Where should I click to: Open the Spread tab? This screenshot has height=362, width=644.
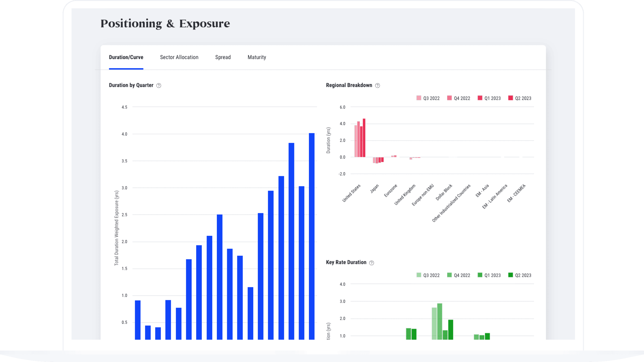coord(223,57)
